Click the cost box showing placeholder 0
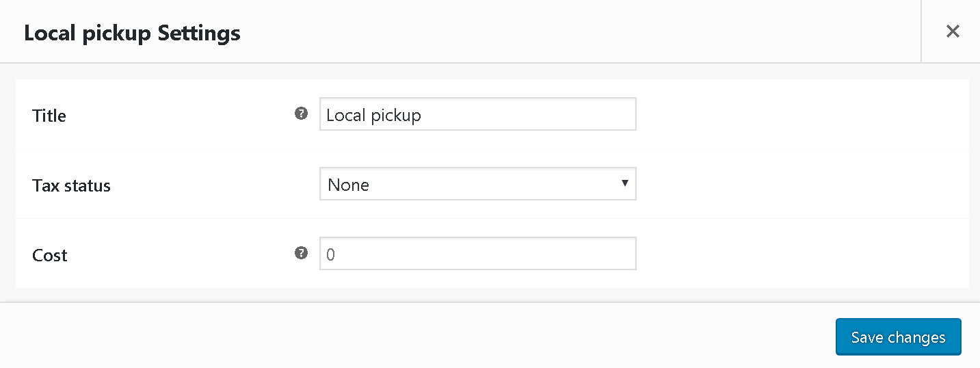Viewport: 980px width, 368px height. (478, 253)
